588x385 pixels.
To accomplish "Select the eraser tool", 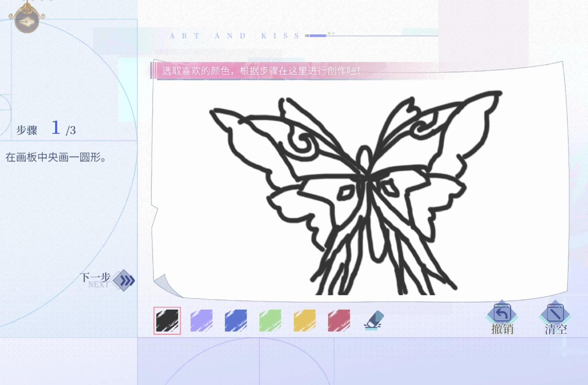I will (x=374, y=320).
